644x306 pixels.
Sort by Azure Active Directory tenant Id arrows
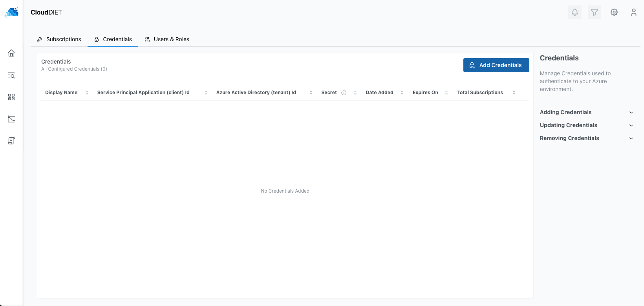(x=311, y=93)
